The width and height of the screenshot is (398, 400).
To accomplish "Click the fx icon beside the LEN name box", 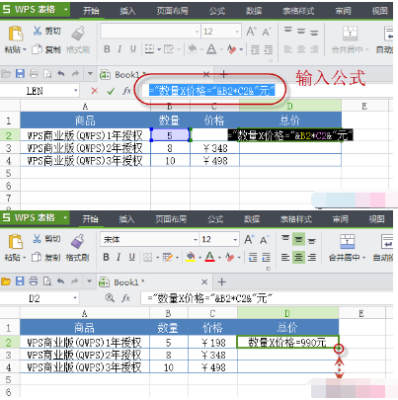I will [127, 91].
